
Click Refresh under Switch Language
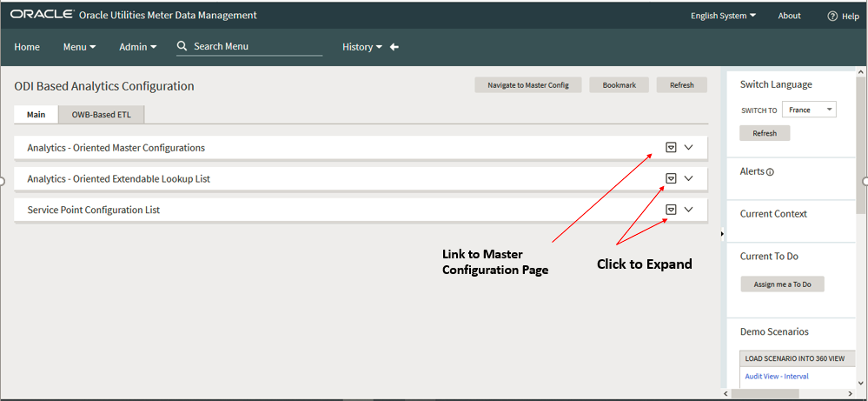765,133
